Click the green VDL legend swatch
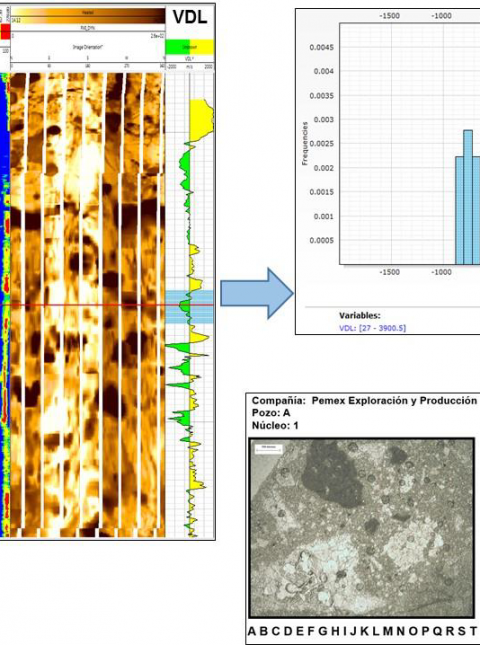Viewport: 480px width, 645px height. pyautogui.click(x=178, y=47)
